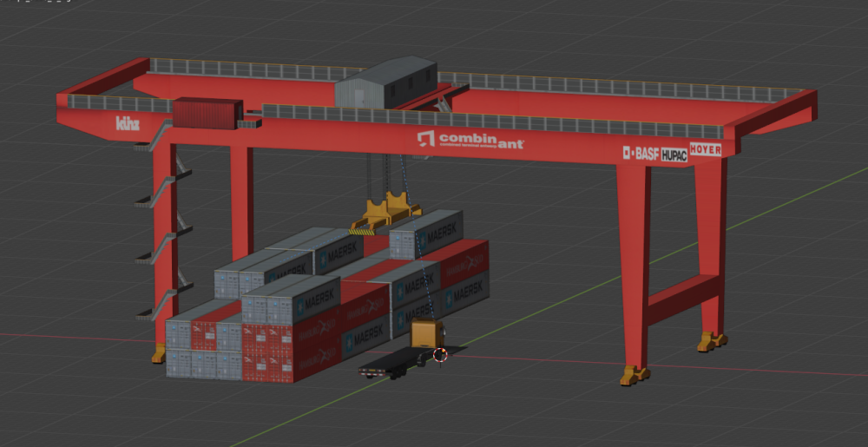Select the topmost Maersk container under the spreader

click(426, 233)
